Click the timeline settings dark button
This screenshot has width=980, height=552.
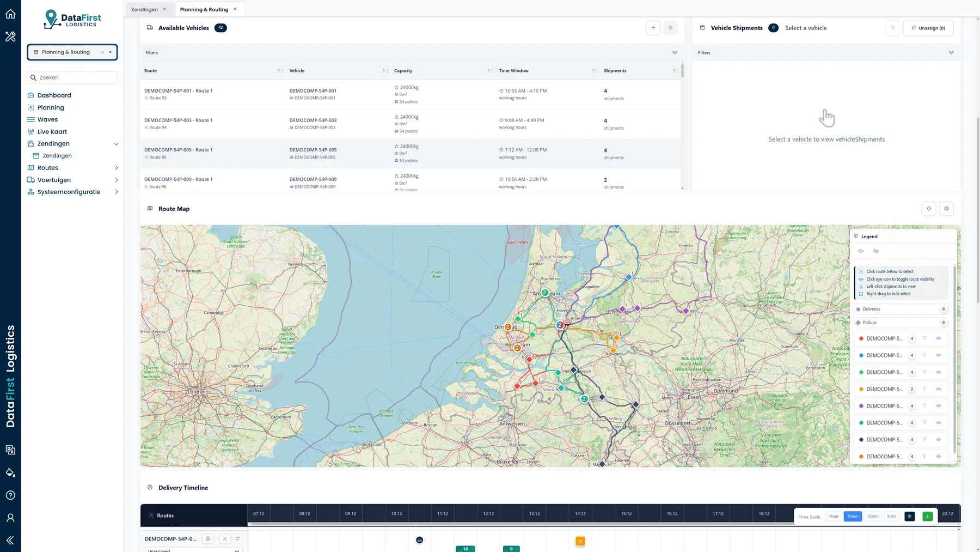pyautogui.click(x=909, y=516)
